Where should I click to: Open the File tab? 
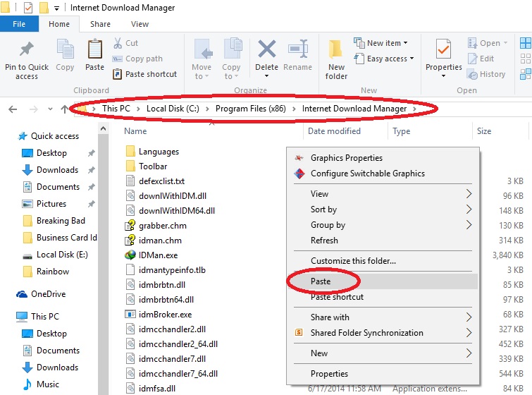[19, 24]
